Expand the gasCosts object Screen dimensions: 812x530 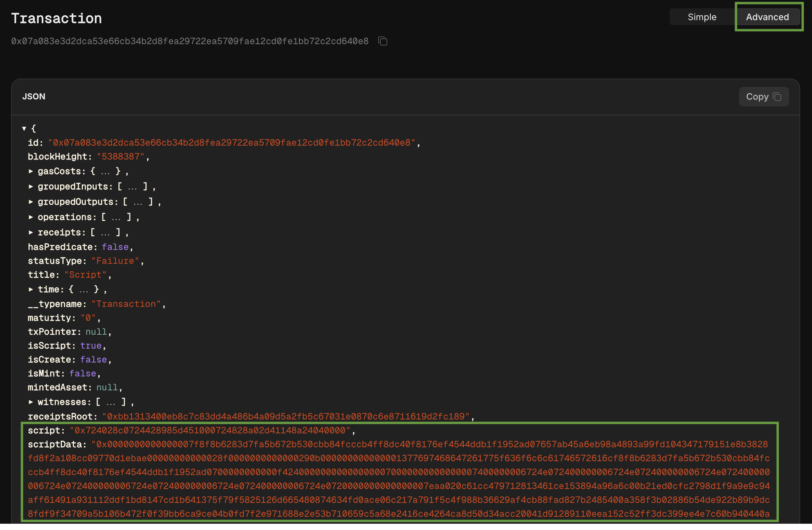[x=31, y=171]
